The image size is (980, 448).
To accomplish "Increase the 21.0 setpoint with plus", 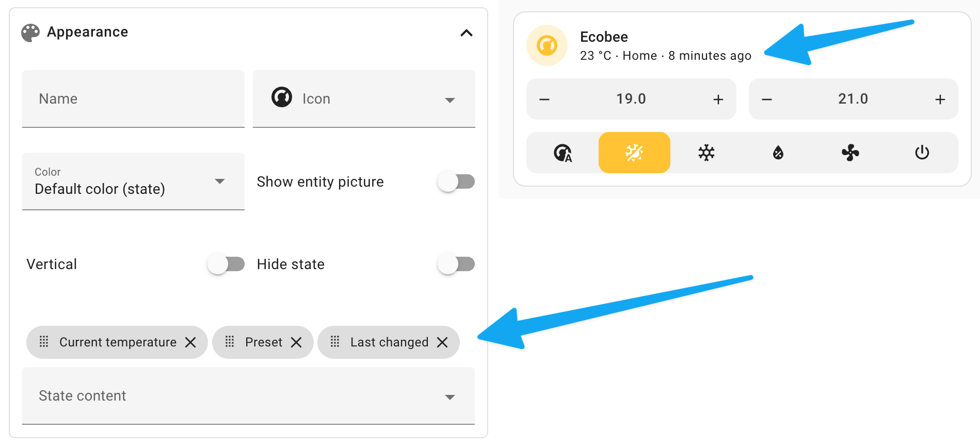I will point(940,99).
